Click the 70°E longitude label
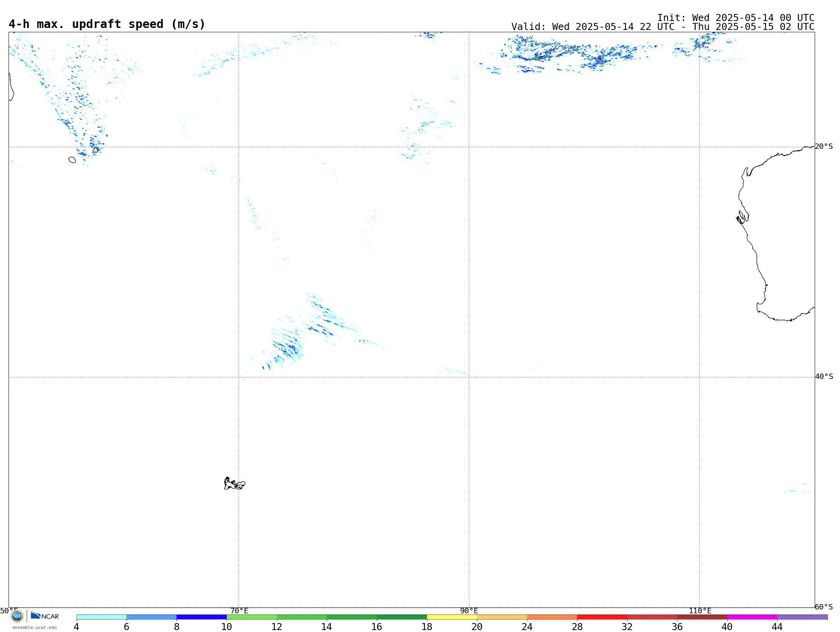Screen dimensions: 840x632 (x=239, y=611)
